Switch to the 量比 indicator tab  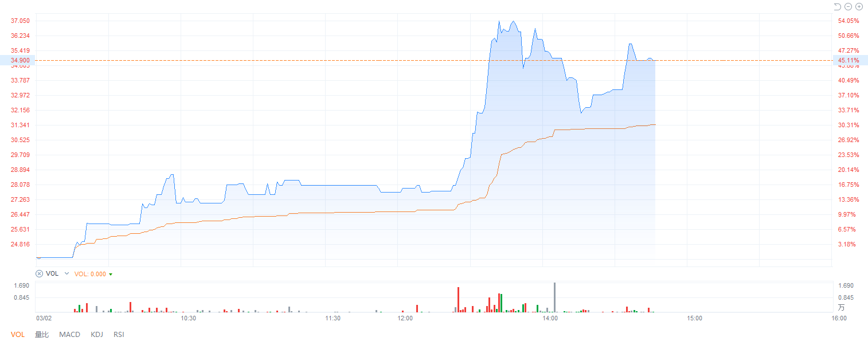coord(42,335)
